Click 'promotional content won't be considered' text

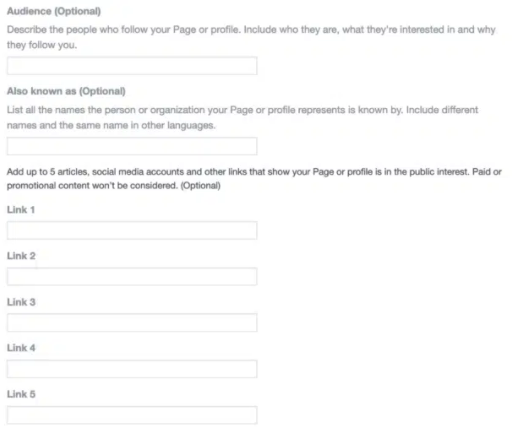pyautogui.click(x=92, y=186)
